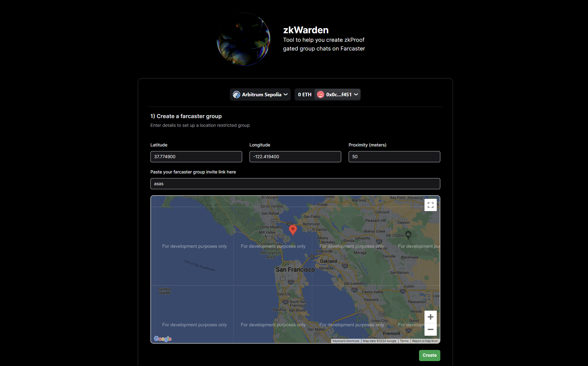Select the Longitude input field
Image resolution: width=588 pixels, height=366 pixels.
(295, 157)
